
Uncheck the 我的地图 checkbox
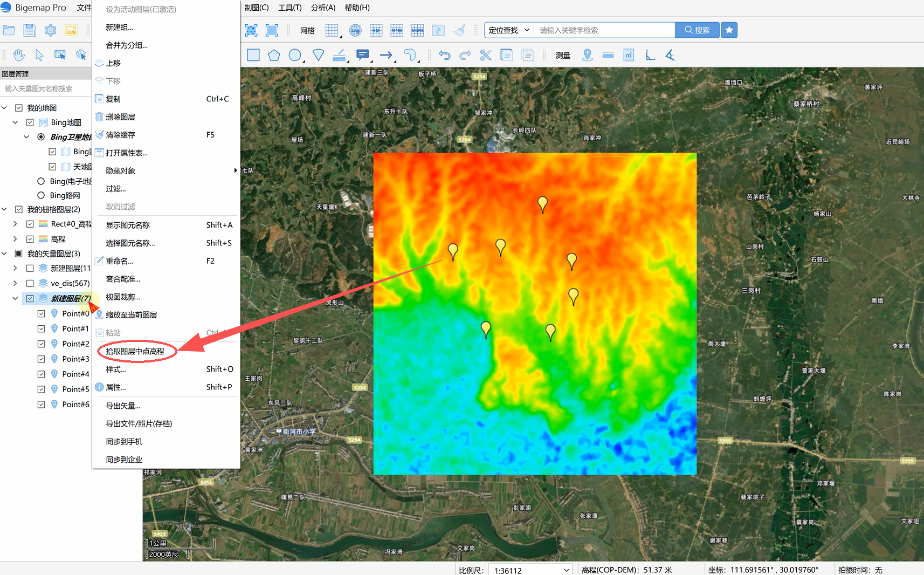[x=19, y=108]
